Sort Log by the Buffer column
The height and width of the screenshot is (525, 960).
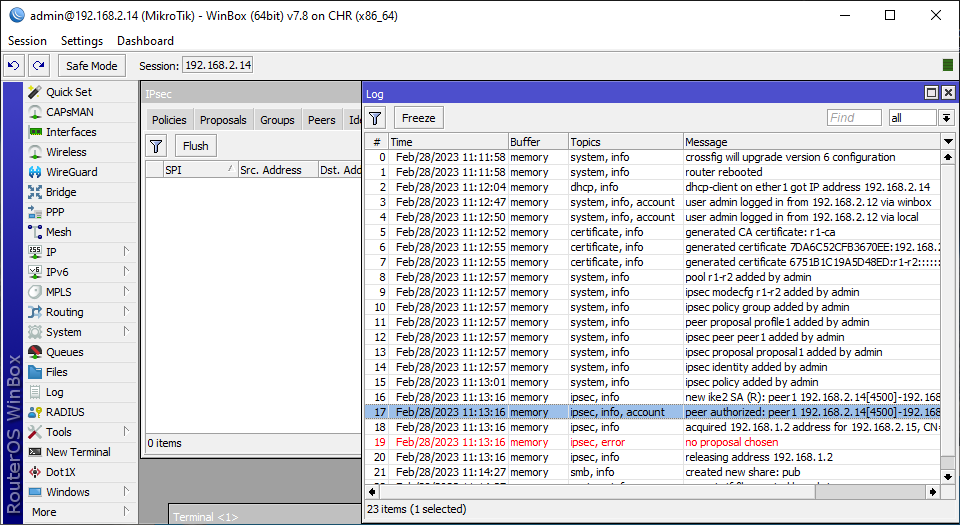coord(538,142)
